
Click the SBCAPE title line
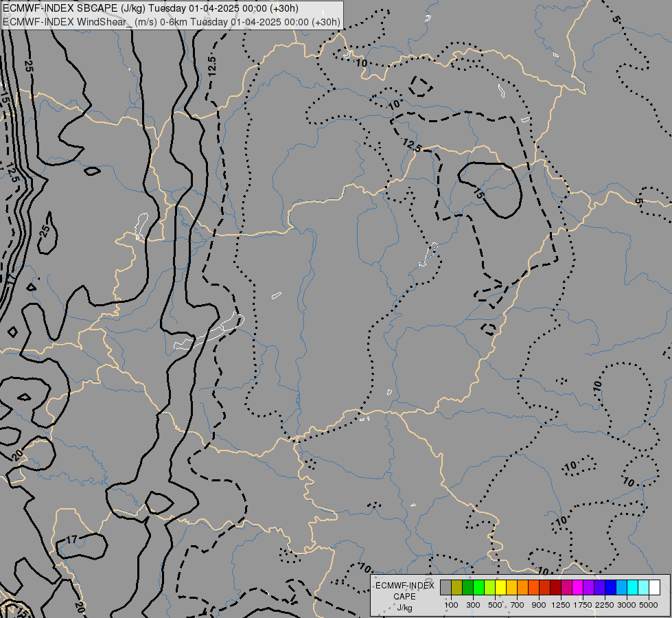[150, 8]
